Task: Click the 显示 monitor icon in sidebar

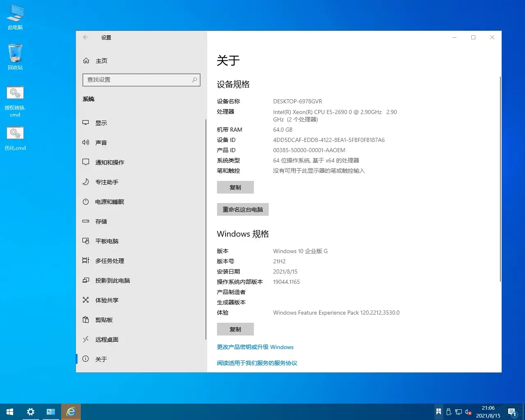Action: click(86, 123)
